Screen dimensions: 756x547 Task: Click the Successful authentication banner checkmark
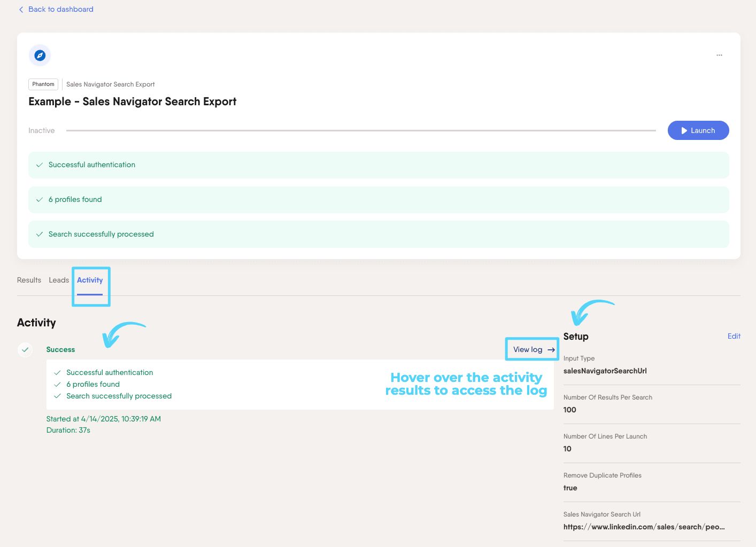pos(39,165)
